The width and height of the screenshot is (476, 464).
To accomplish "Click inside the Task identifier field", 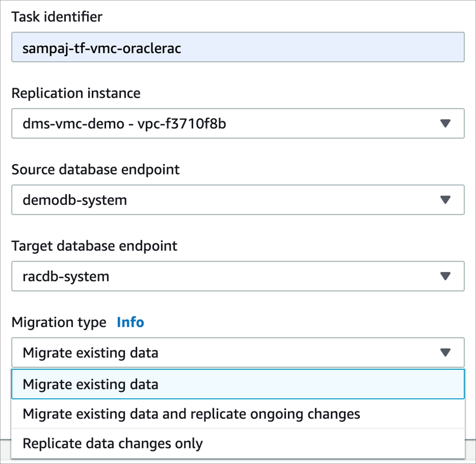I will coord(238,47).
